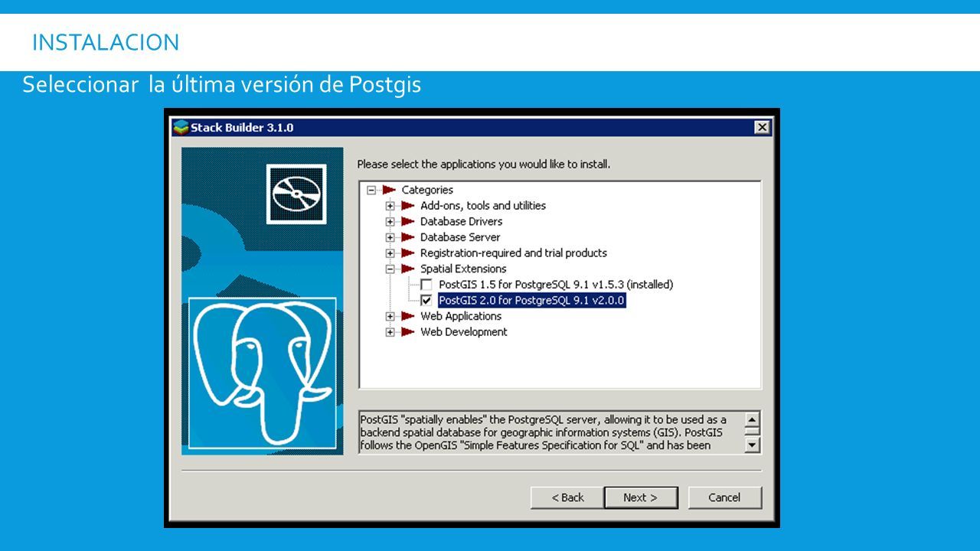Expand the Database Server node
The width and height of the screenshot is (980, 551).
point(390,237)
